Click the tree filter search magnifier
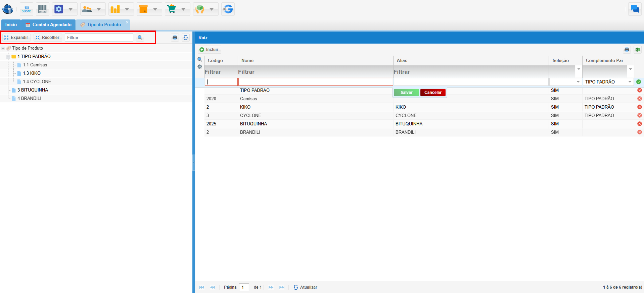The image size is (644, 293). coord(140,38)
